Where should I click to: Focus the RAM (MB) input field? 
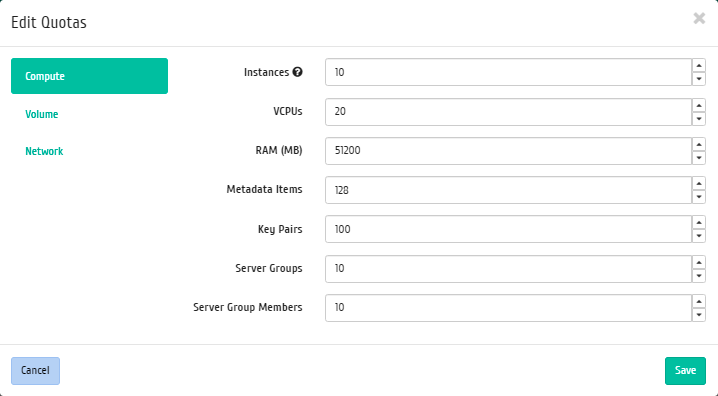(x=508, y=151)
